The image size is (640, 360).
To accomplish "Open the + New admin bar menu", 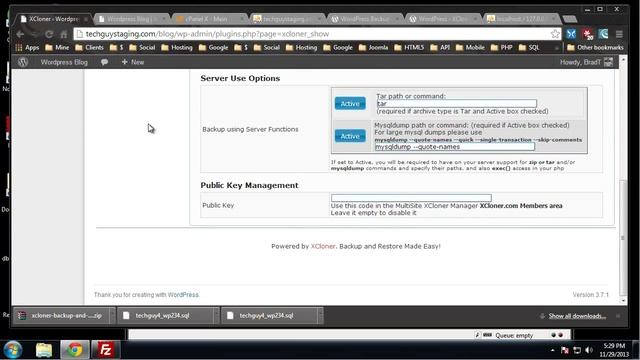I will pos(133,62).
